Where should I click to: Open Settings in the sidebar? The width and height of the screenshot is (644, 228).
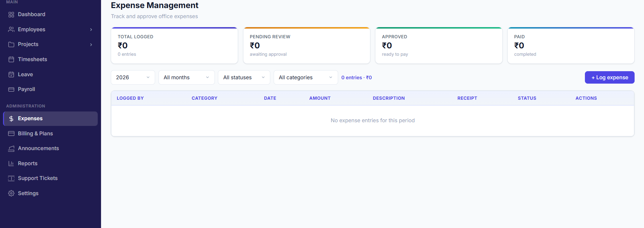(x=50, y=193)
